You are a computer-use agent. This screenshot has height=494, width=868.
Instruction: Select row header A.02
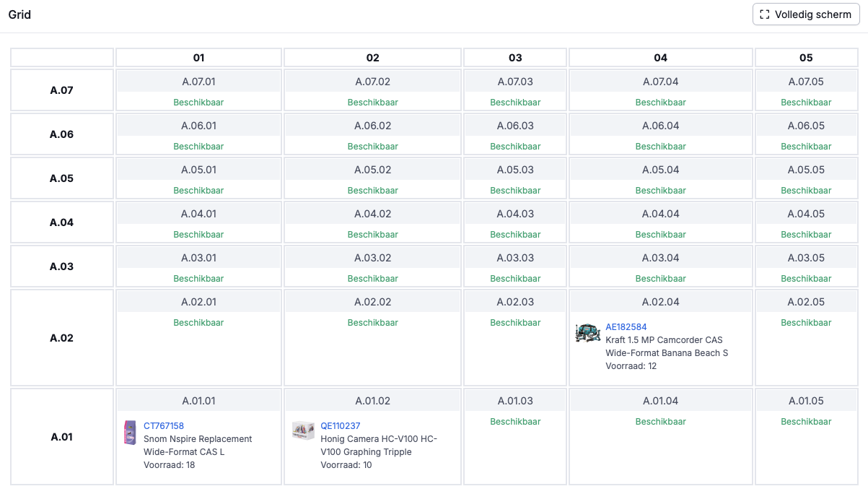[62, 338]
